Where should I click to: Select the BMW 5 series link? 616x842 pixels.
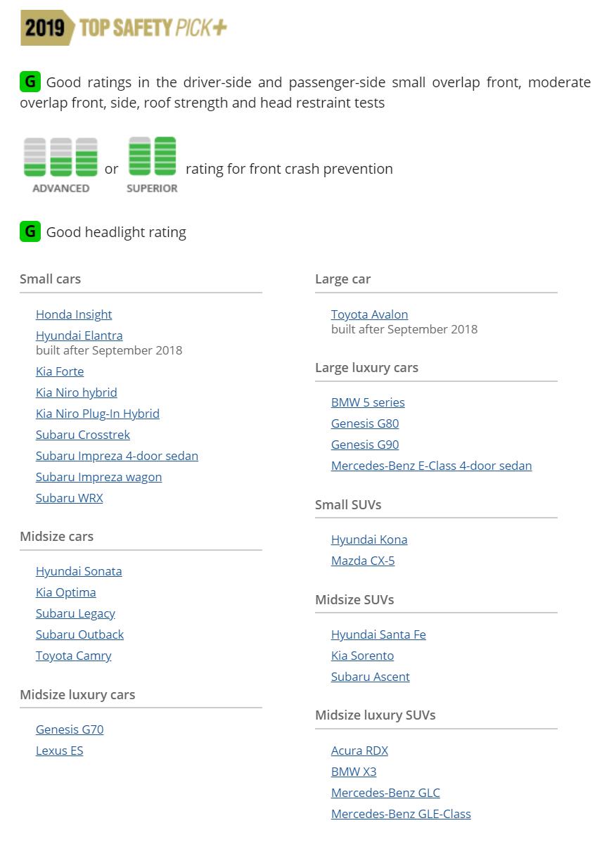click(368, 402)
